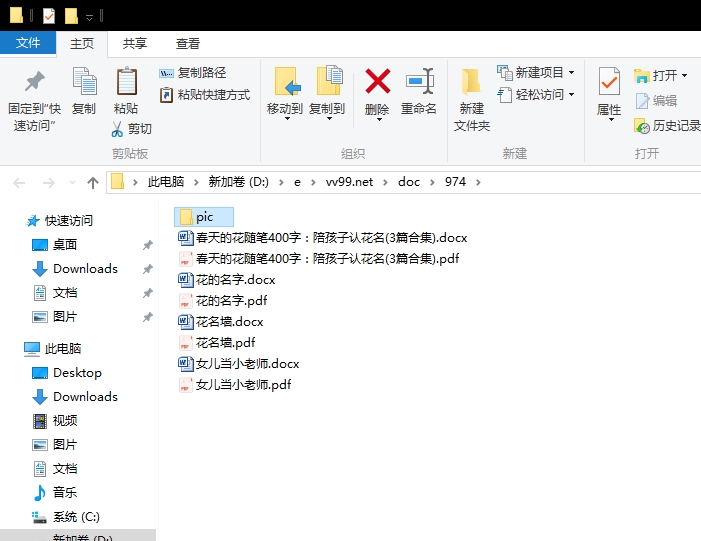This screenshot has width=701, height=541.
Task: Open the Easy access (轻松访问) dropdown
Action: point(572,95)
